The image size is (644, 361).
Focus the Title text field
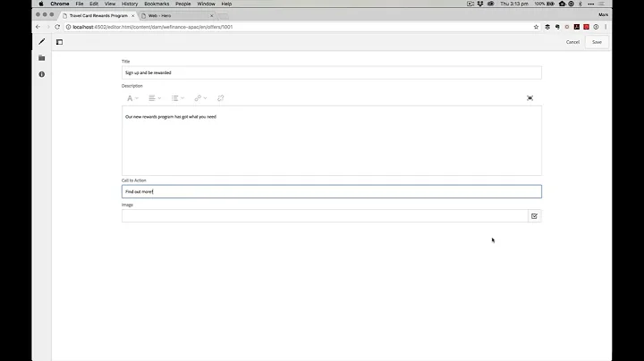332,72
